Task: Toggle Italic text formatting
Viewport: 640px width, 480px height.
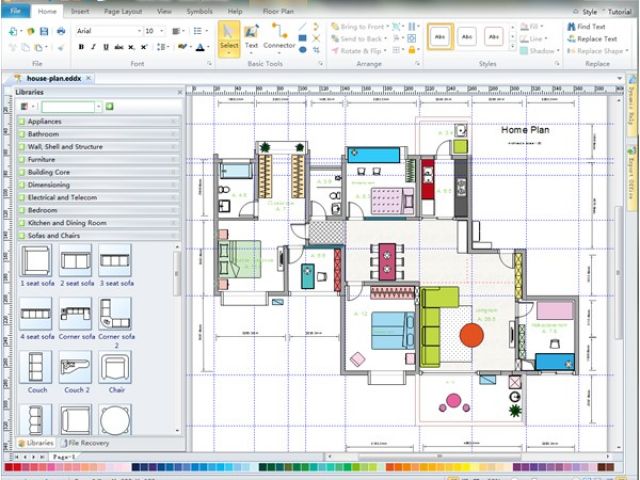Action: click(x=93, y=47)
